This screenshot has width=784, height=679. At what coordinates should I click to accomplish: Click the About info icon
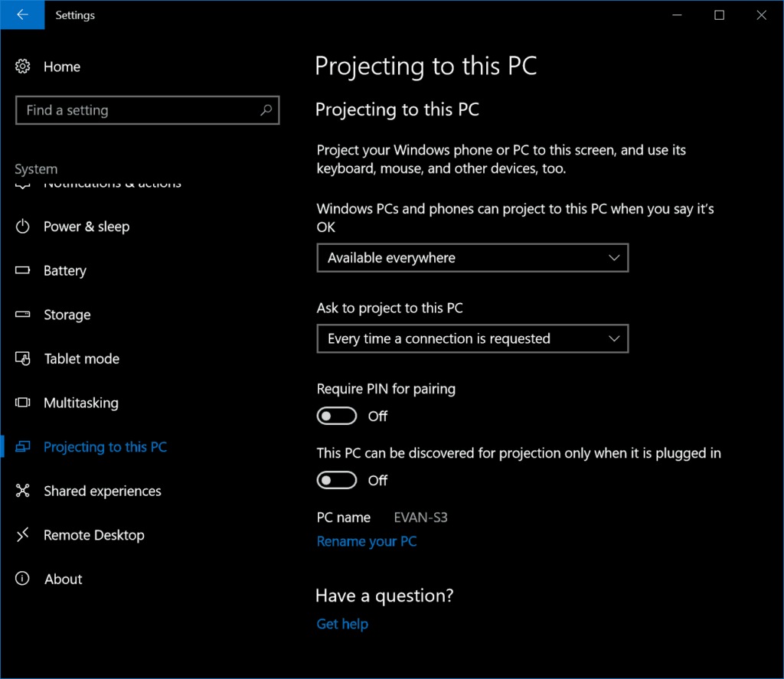pos(23,579)
